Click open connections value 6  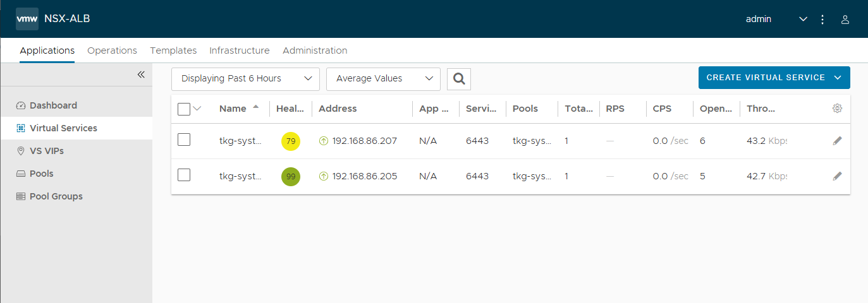click(x=703, y=141)
